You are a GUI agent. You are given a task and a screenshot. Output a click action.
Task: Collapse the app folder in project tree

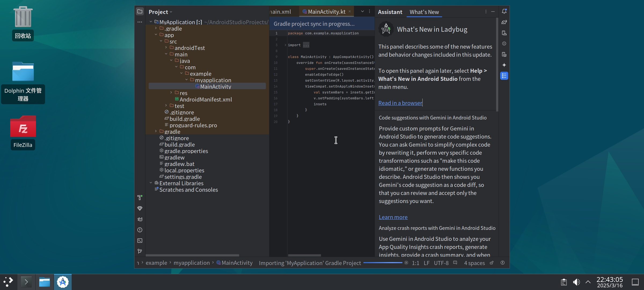tap(156, 35)
